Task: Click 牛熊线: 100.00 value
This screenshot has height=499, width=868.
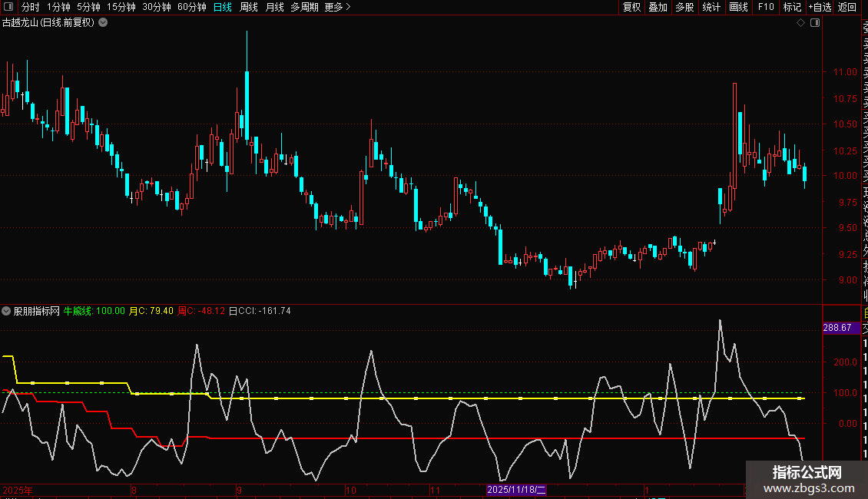Action: click(x=94, y=311)
